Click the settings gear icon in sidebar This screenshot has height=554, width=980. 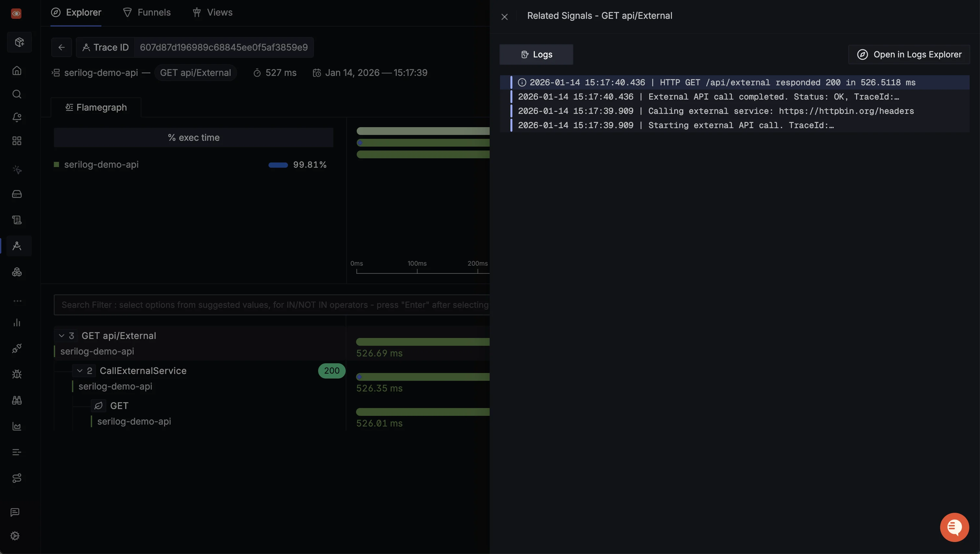pos(15,536)
